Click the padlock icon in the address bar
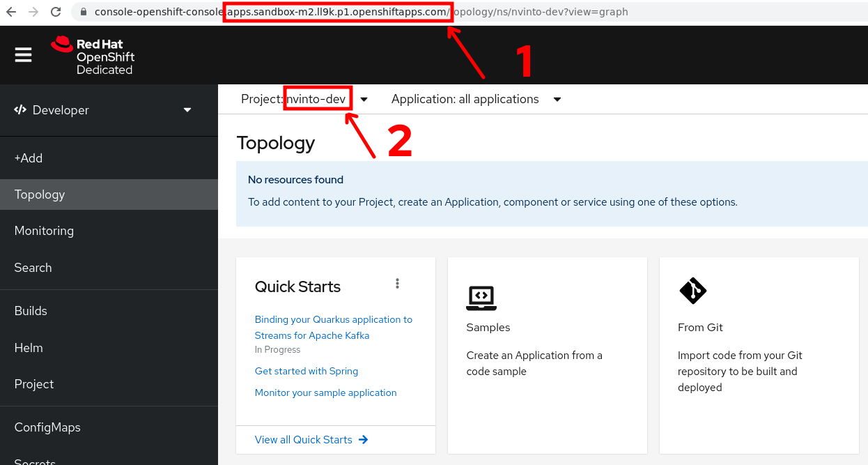The height and width of the screenshot is (465, 868). point(82,12)
